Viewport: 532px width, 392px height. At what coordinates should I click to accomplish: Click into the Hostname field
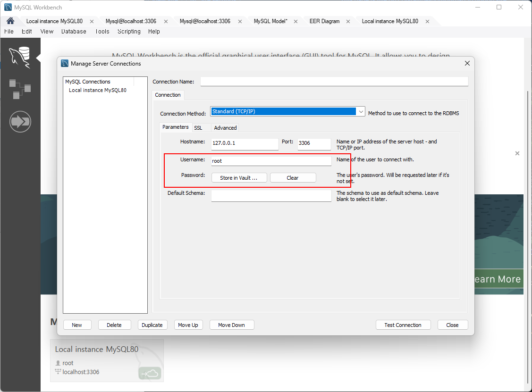tap(245, 144)
